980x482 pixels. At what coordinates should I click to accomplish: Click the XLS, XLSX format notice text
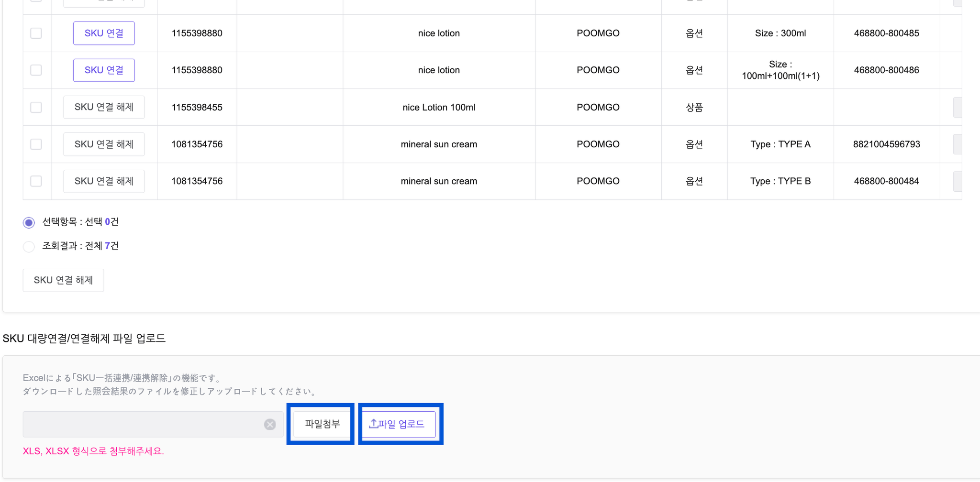pyautogui.click(x=93, y=451)
